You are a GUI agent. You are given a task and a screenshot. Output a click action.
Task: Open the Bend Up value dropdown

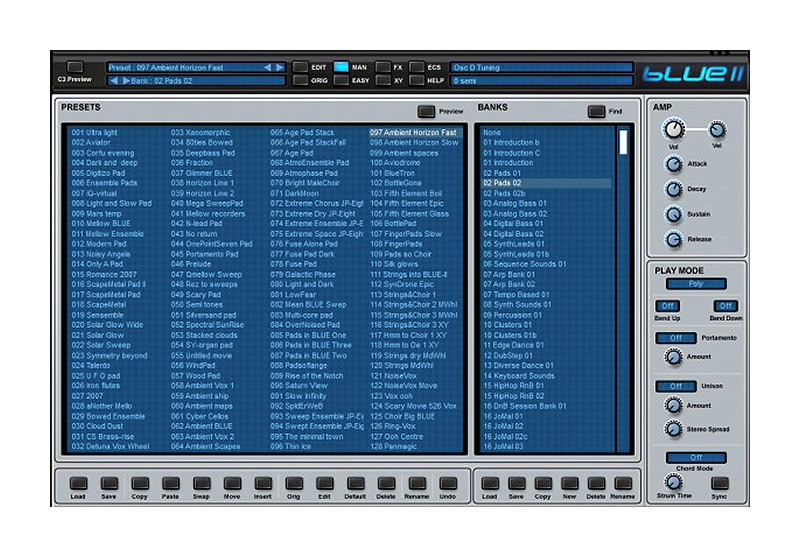666,306
